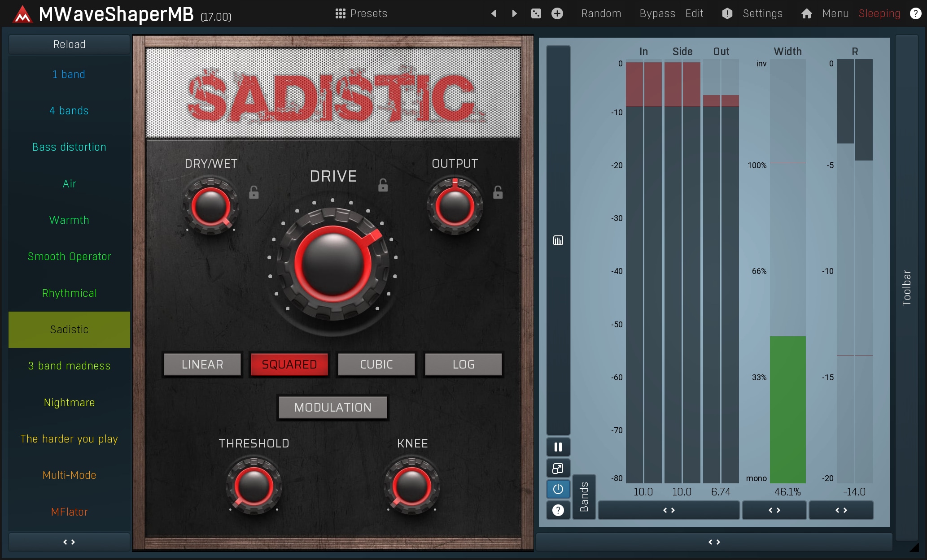This screenshot has width=927, height=560.
Task: Toggle the DRIVE lock icon
Action: tap(383, 185)
